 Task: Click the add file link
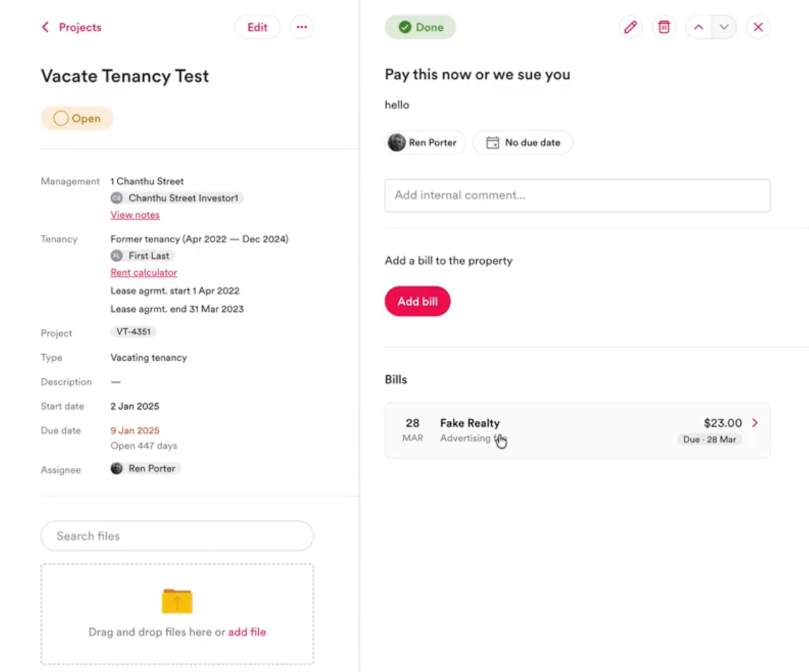[247, 633]
